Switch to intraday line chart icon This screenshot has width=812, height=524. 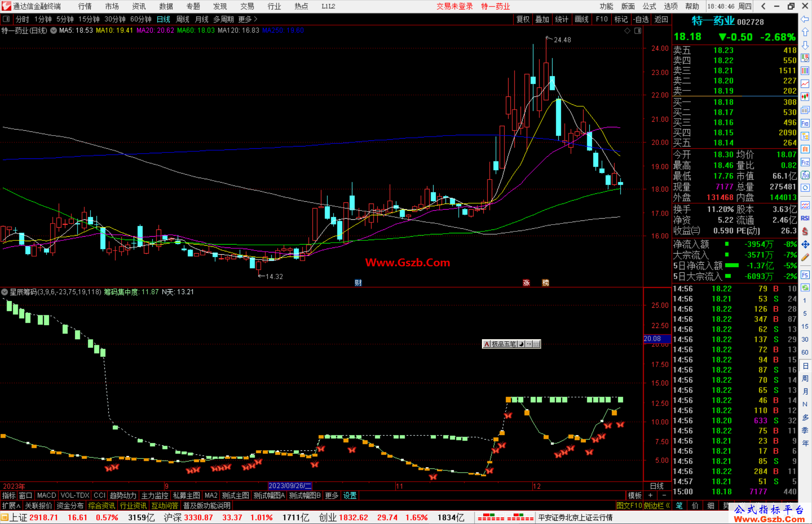pos(805,84)
